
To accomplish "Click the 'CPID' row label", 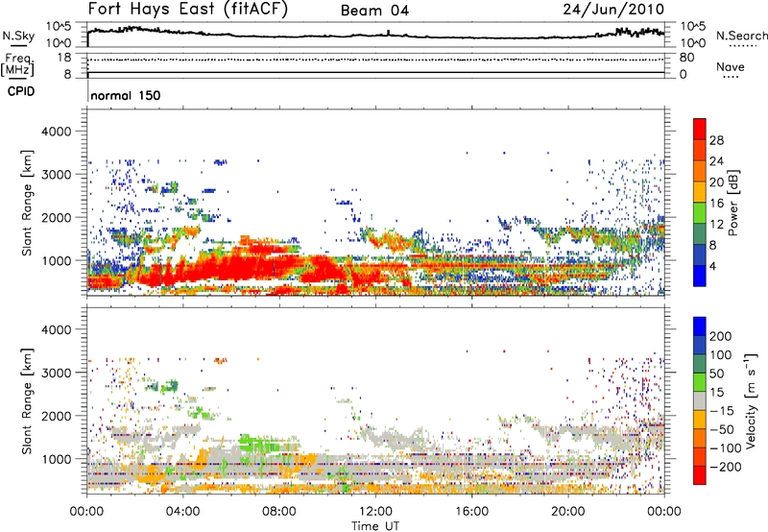I will (x=21, y=91).
